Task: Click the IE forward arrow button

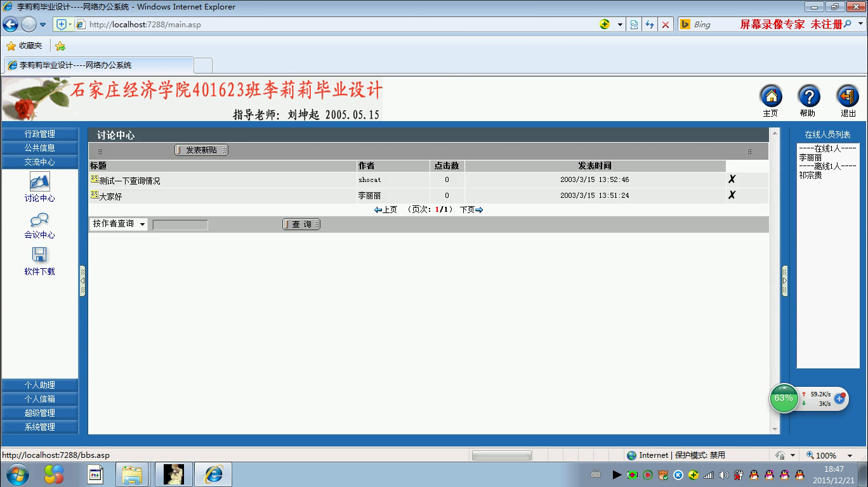Action: point(29,25)
